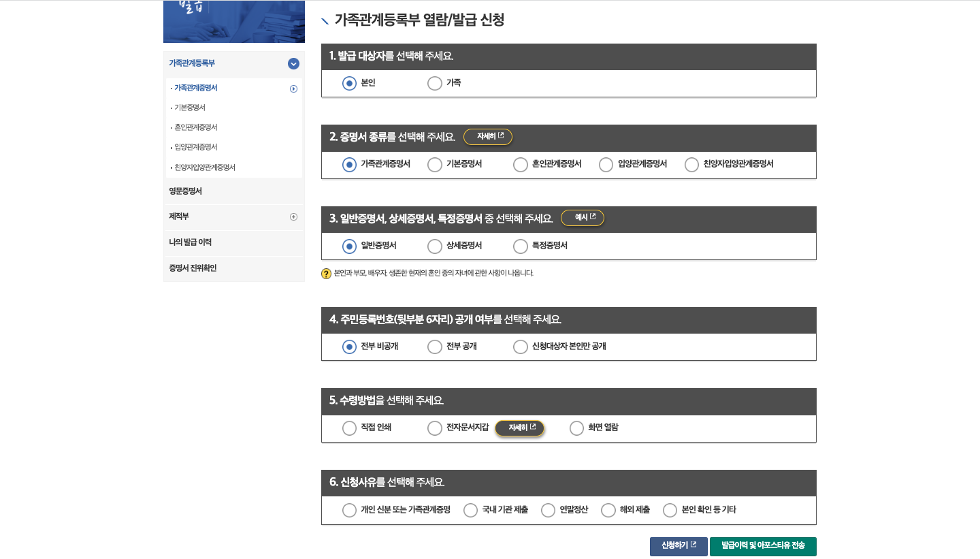Select 연말정산 as application reason
The image size is (980, 559).
(x=548, y=509)
